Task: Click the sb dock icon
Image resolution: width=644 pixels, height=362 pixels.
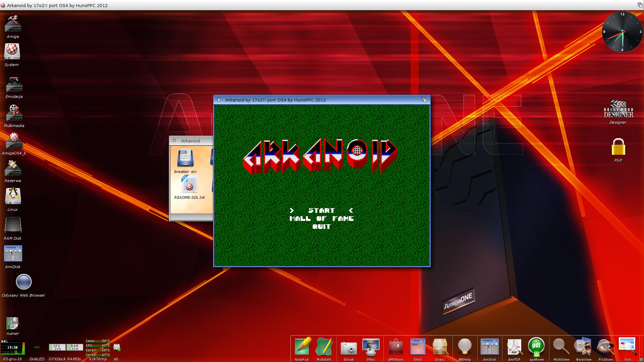Action: pyautogui.click(x=117, y=347)
